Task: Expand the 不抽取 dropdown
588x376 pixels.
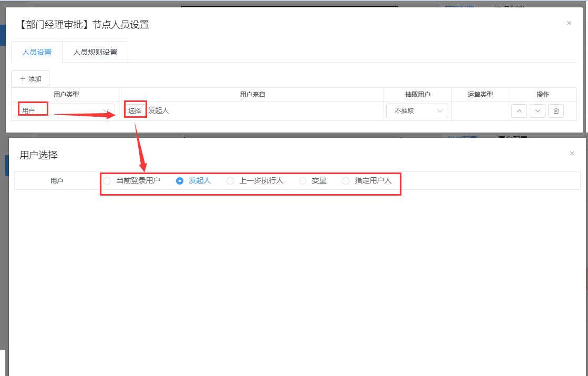Action: pyautogui.click(x=417, y=111)
